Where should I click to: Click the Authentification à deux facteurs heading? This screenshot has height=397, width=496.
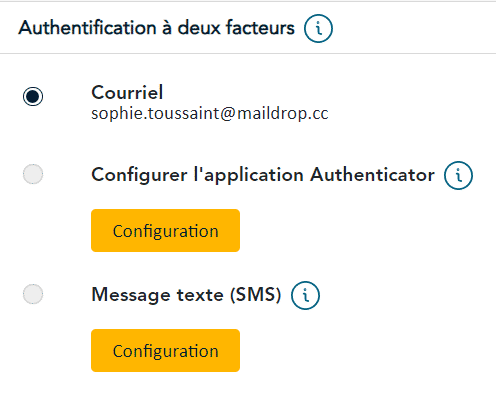pos(157,28)
